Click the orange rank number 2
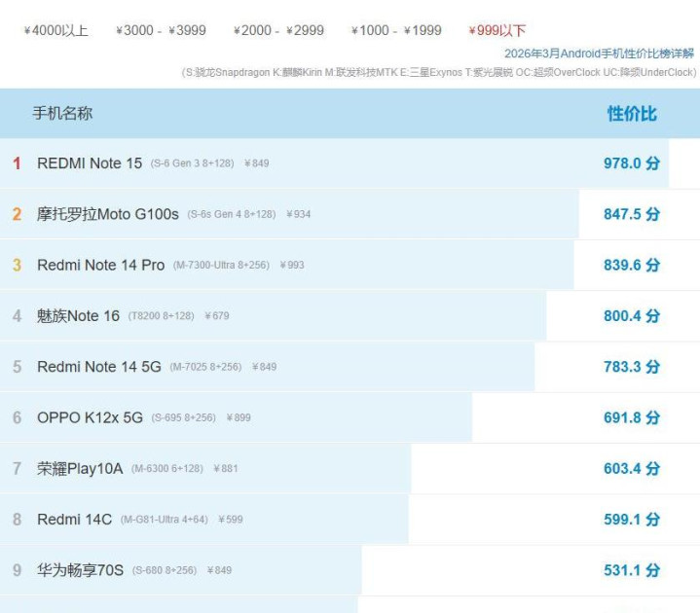The height and width of the screenshot is (613, 700). click(17, 214)
